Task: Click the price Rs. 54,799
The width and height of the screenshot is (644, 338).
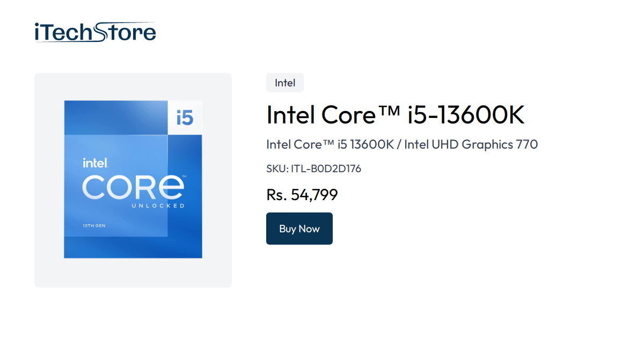Action: (302, 195)
